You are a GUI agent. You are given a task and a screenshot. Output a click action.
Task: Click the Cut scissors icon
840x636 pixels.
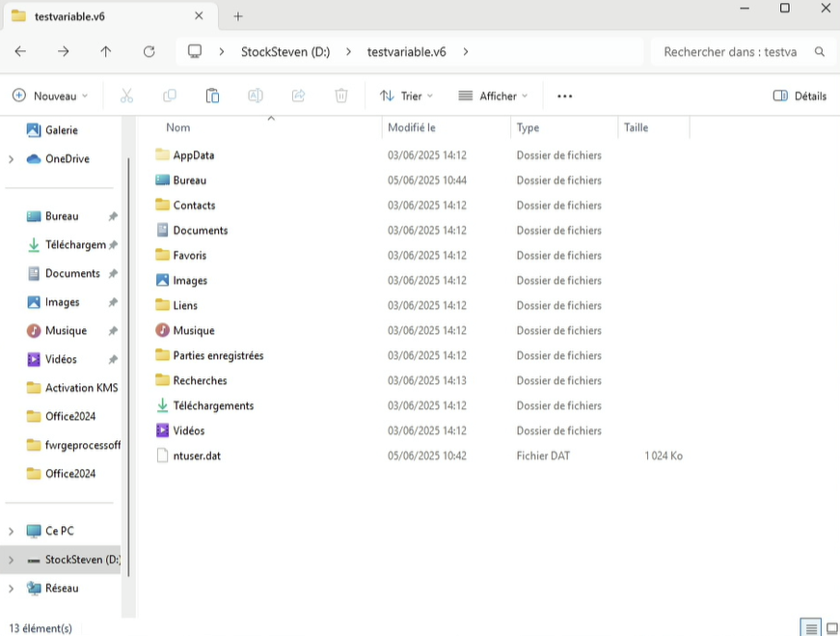point(126,96)
